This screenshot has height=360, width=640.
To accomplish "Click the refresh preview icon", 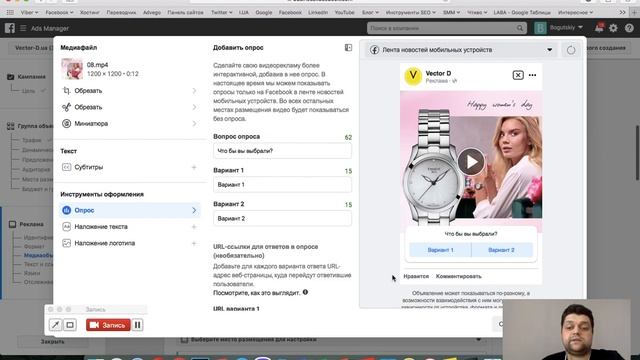I will pyautogui.click(x=571, y=50).
